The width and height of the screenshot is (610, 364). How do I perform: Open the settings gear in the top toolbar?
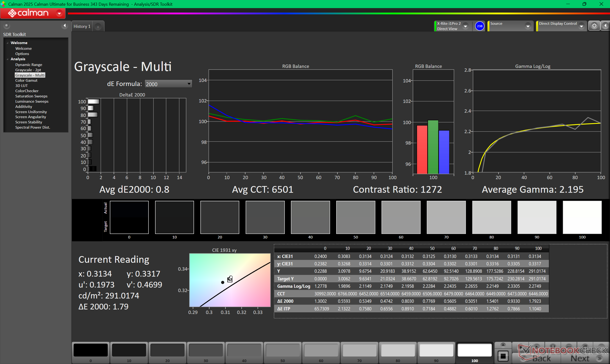pos(594,26)
